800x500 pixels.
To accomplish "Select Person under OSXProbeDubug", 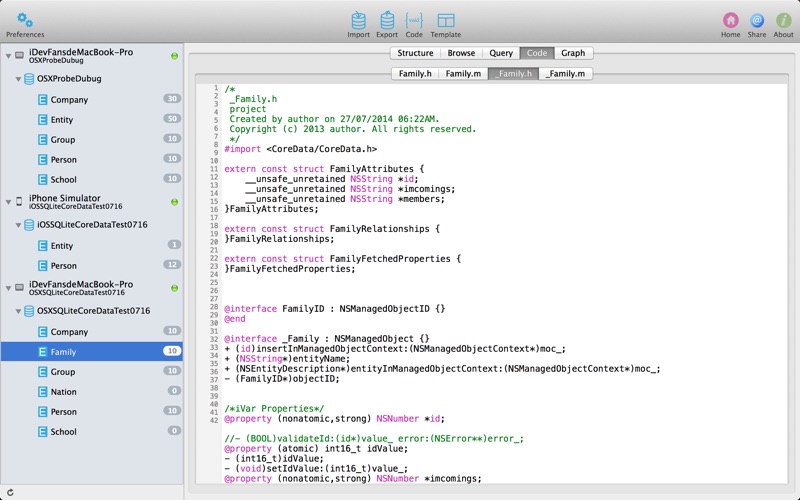I will pyautogui.click(x=91, y=159).
